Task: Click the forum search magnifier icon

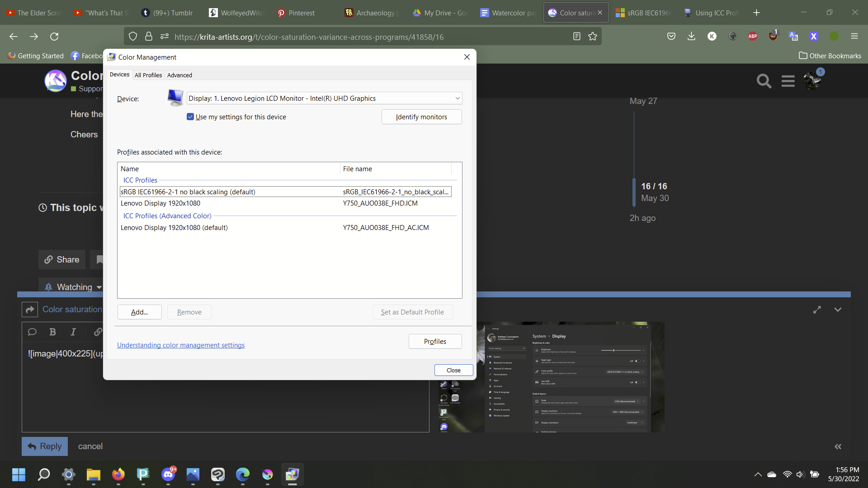Action: [x=764, y=81]
